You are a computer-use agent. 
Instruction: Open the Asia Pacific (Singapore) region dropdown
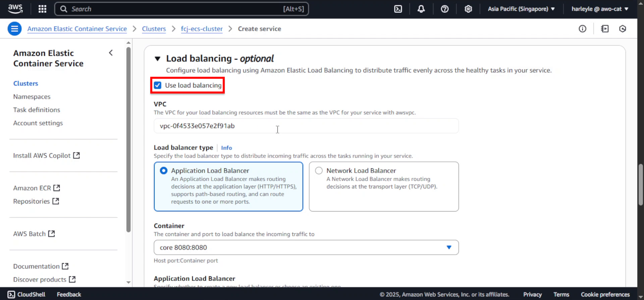point(521,9)
